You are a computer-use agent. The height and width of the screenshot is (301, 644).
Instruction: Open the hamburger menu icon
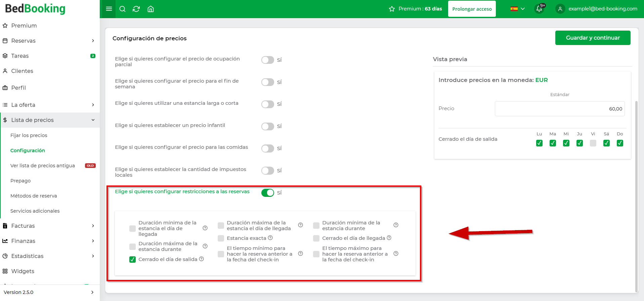[x=109, y=9]
